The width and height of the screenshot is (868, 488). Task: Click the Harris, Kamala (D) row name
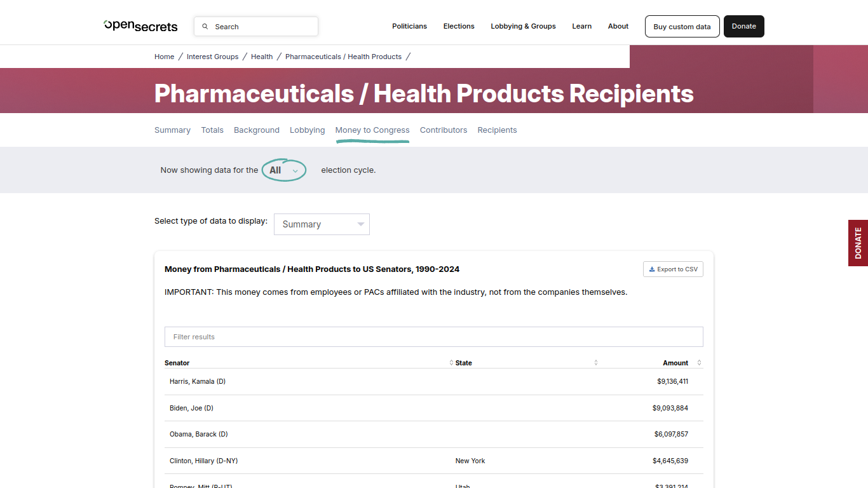pos(198,381)
